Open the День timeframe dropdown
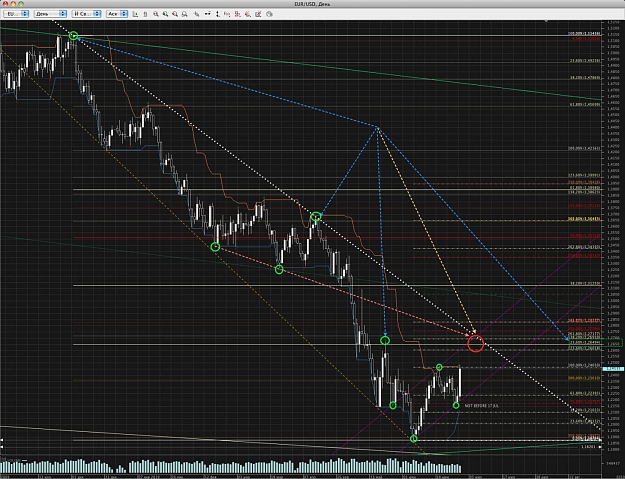Viewport: 625px width, 479px height. pos(50,14)
